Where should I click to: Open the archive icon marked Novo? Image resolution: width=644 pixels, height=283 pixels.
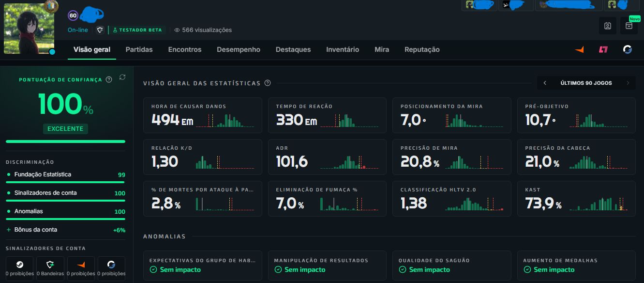[629, 26]
